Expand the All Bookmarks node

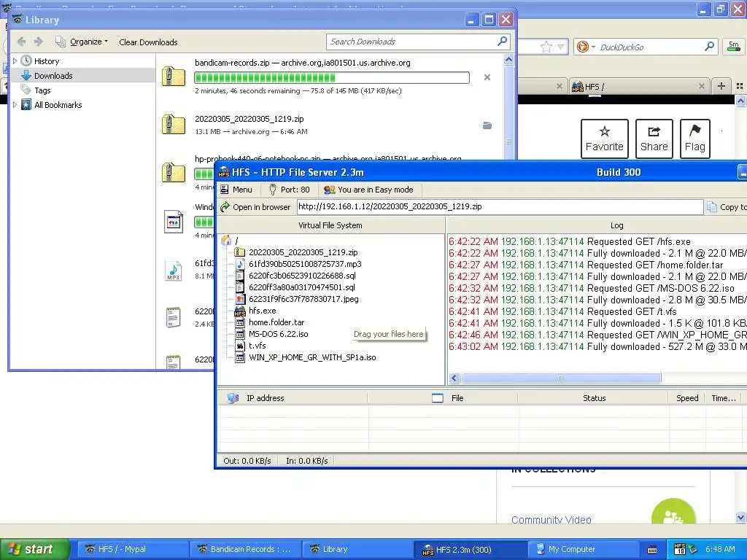pyautogui.click(x=15, y=105)
